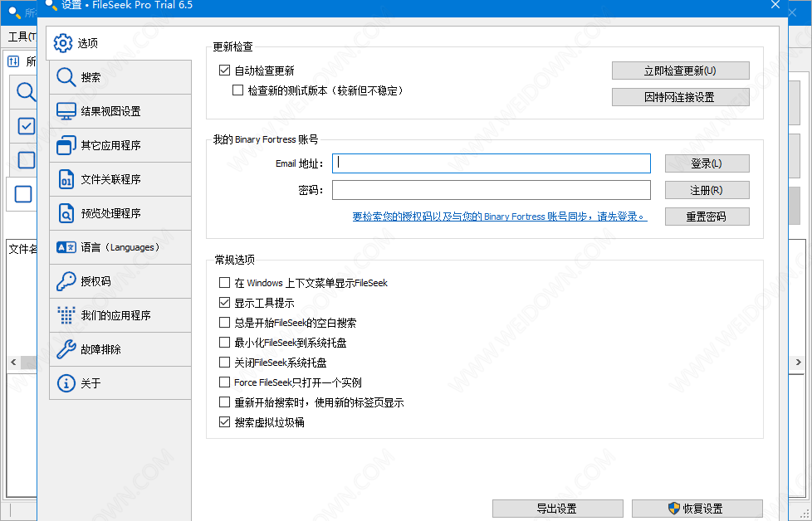Click the info icon for 关于
This screenshot has width=812, height=521.
(x=66, y=383)
